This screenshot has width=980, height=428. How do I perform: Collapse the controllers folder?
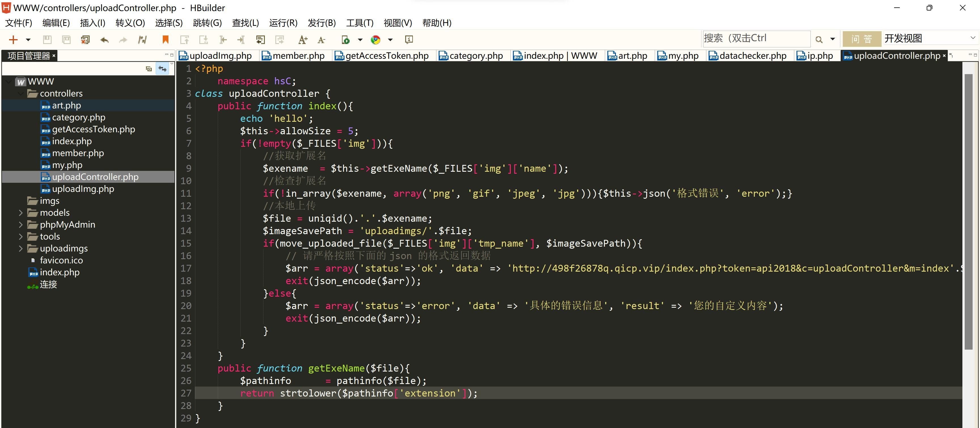pos(21,93)
